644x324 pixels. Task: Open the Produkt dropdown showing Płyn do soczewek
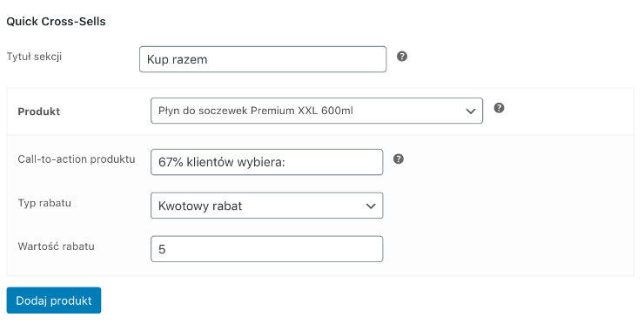(x=317, y=111)
